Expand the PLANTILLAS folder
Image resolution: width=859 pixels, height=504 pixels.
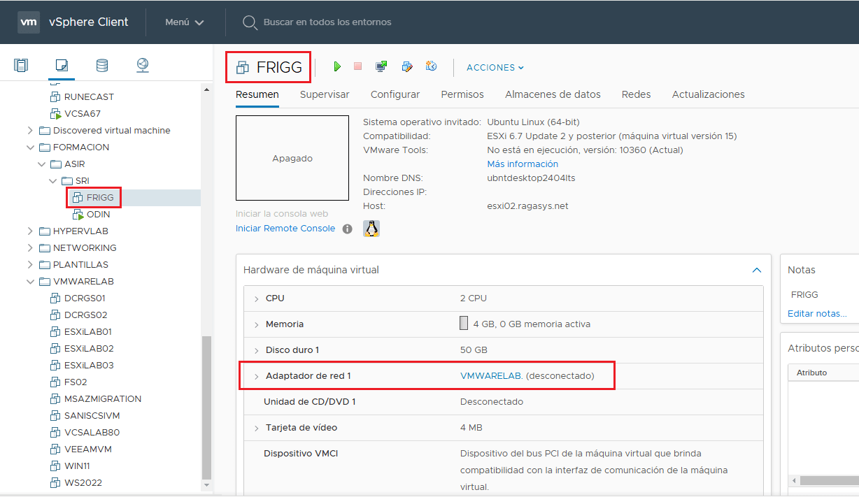coord(30,264)
